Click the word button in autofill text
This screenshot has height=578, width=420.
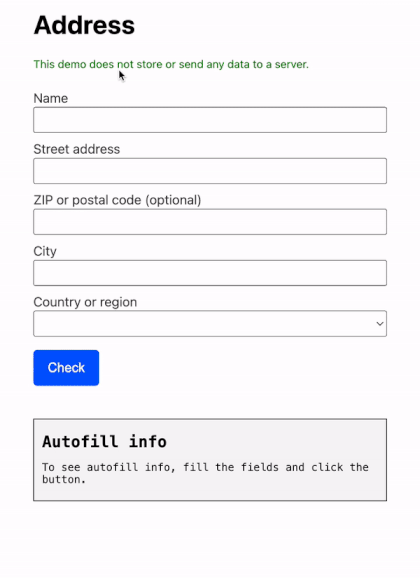[64, 480]
